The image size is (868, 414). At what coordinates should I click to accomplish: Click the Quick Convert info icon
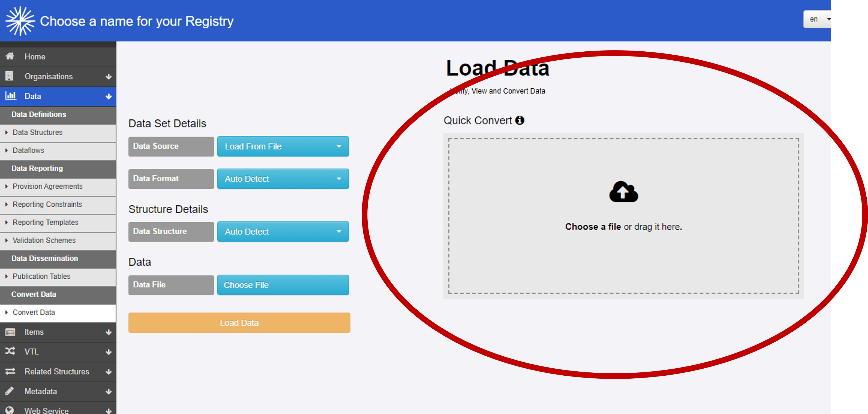pyautogui.click(x=520, y=120)
